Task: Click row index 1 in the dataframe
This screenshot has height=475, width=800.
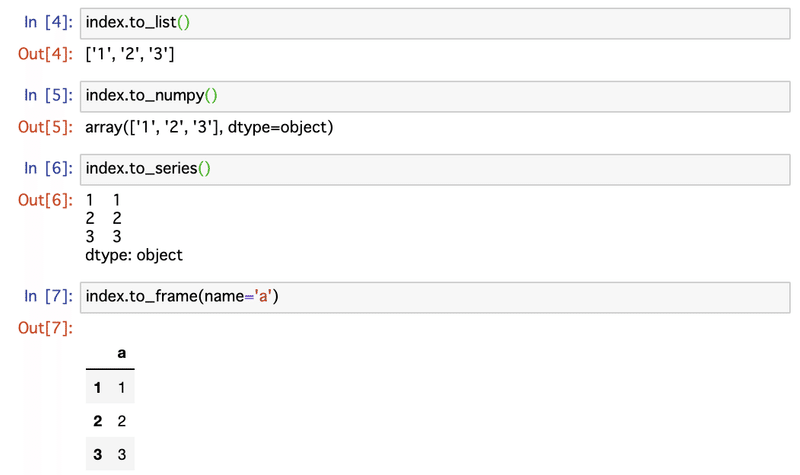Action: [98, 387]
